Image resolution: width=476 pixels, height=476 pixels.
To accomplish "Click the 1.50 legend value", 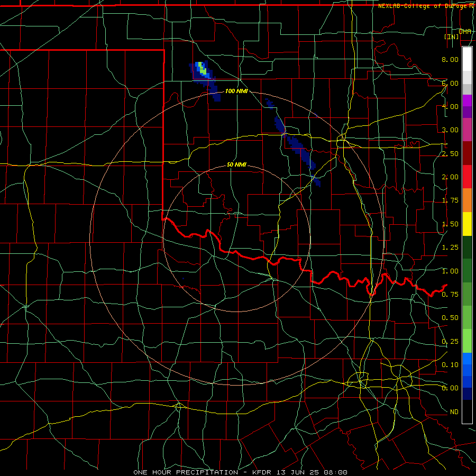I will (450, 224).
